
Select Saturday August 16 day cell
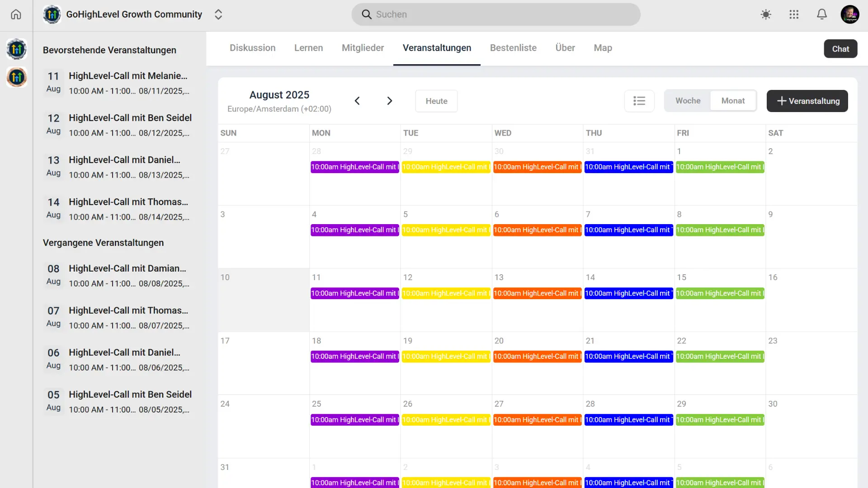(x=811, y=300)
